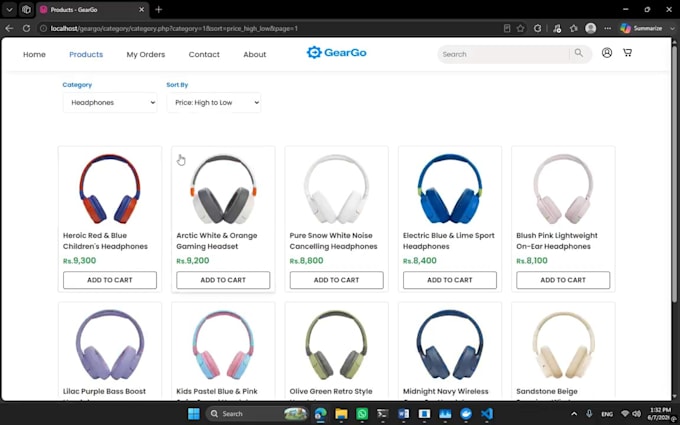Open a new browser tab with plus

tap(158, 10)
